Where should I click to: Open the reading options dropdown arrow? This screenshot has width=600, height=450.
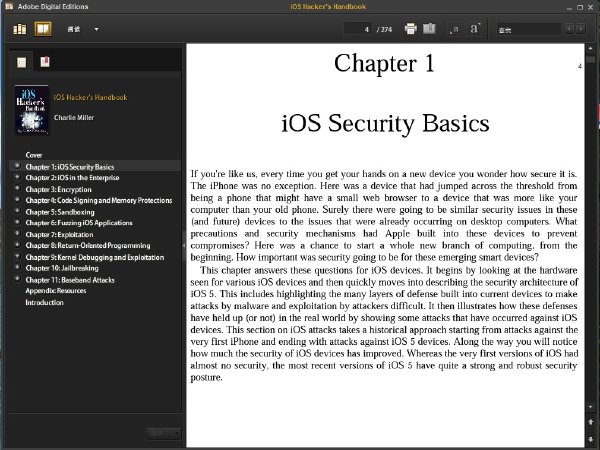click(x=96, y=29)
